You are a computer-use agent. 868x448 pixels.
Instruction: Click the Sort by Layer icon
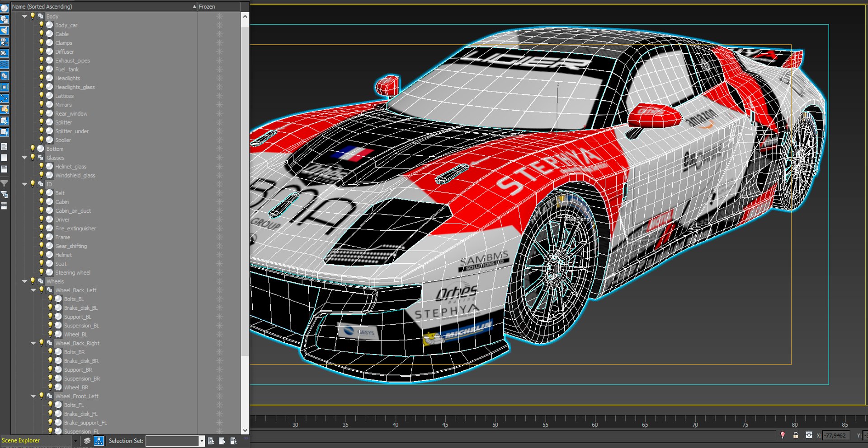click(87, 441)
